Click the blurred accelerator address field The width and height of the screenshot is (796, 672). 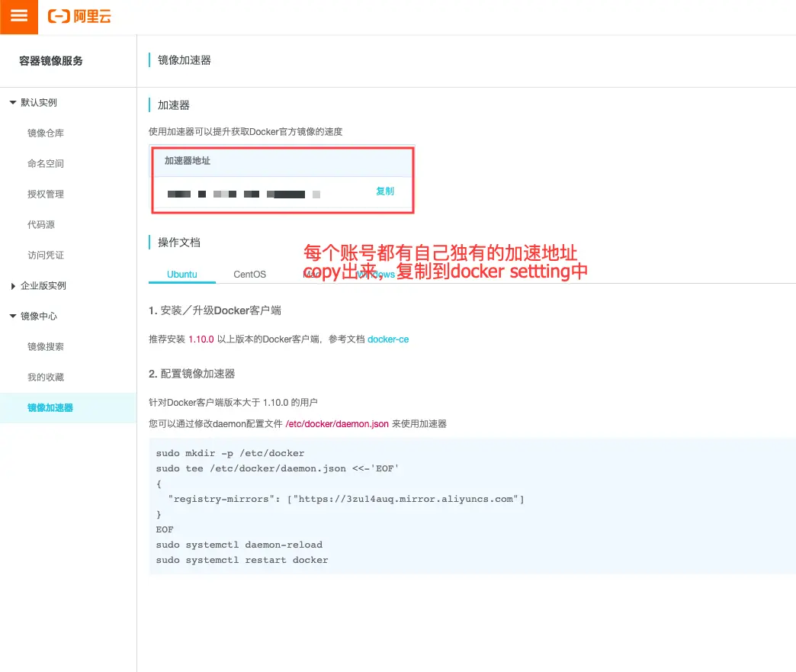pyautogui.click(x=244, y=194)
